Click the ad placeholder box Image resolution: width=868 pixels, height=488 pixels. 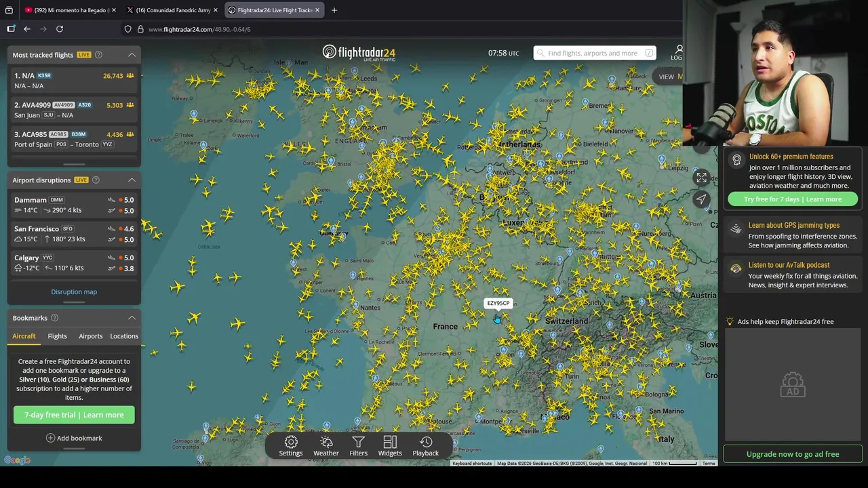pos(793,384)
